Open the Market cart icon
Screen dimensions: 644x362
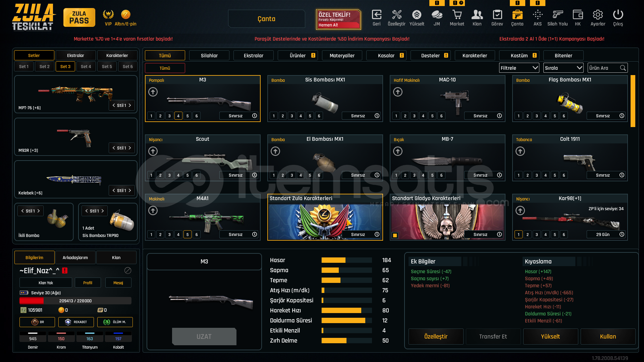[457, 15]
